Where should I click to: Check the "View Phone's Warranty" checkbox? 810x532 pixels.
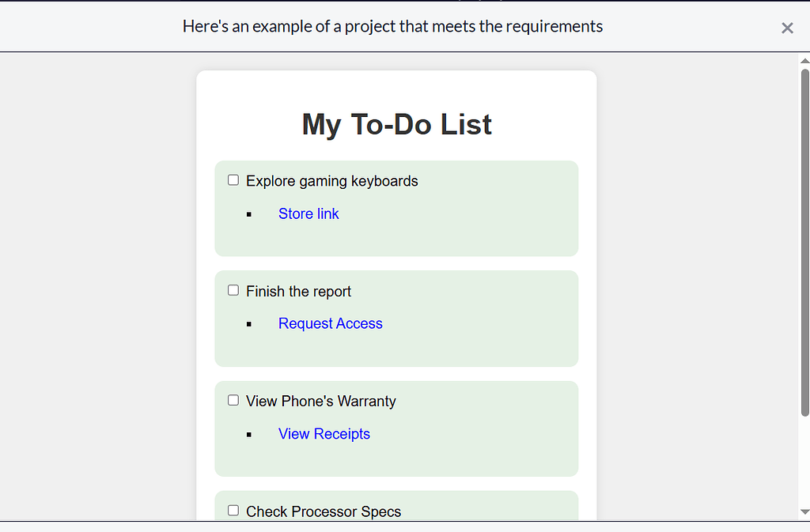233,400
